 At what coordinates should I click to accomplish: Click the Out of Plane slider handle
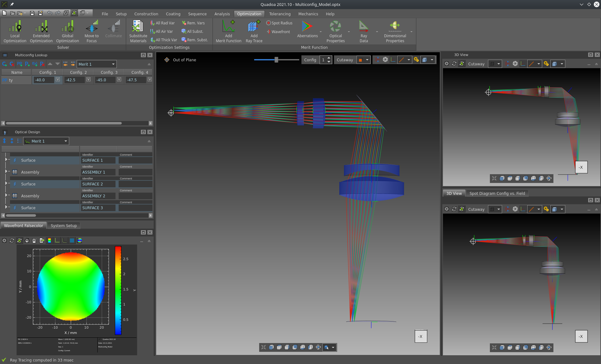[276, 60]
